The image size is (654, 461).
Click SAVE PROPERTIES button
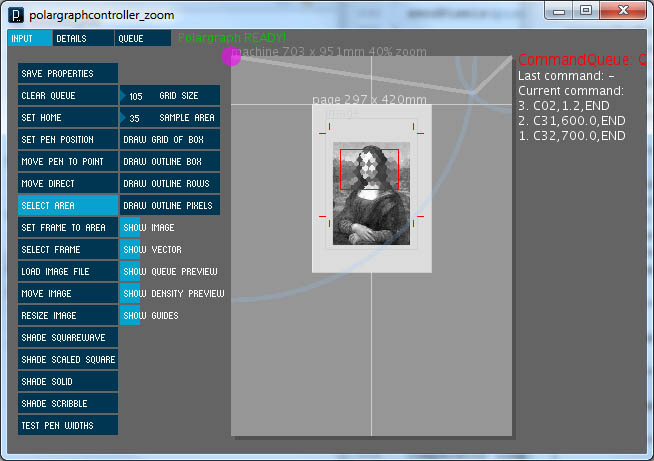[x=68, y=73]
